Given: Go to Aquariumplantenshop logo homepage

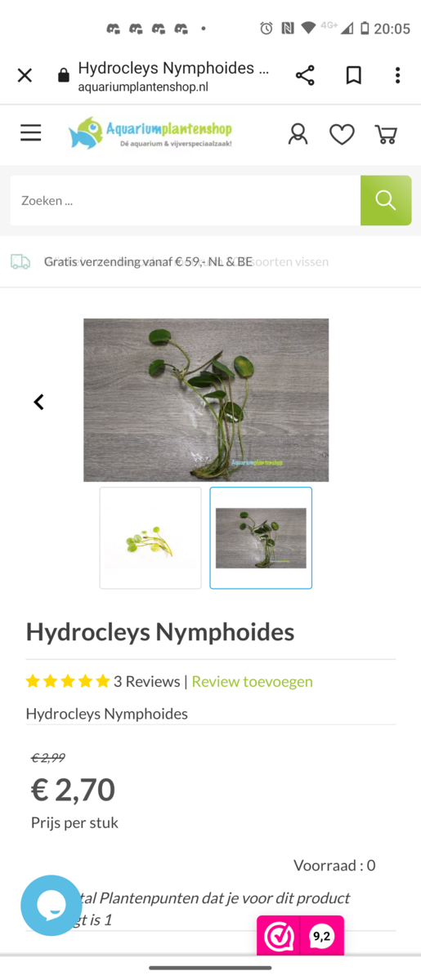Looking at the screenshot, I should 150,133.
